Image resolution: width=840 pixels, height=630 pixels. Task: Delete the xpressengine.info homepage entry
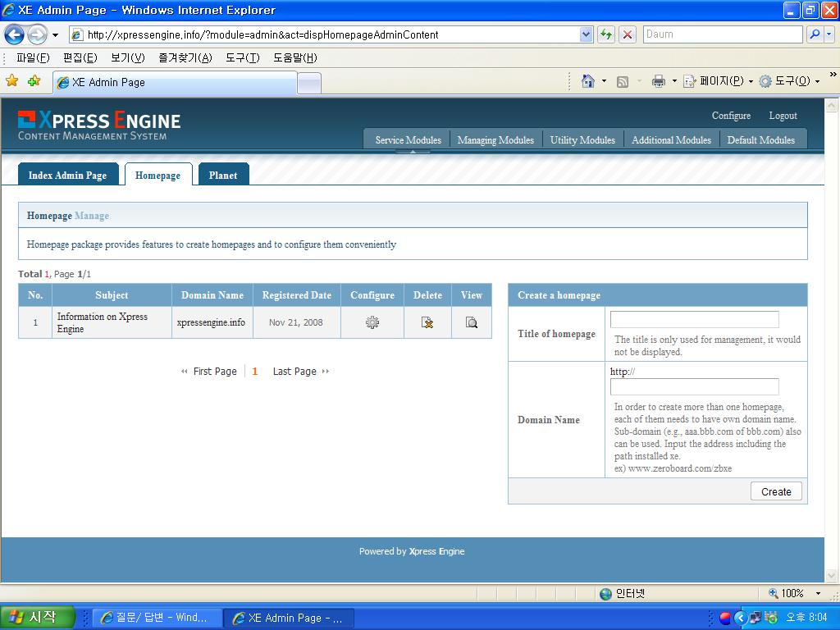(x=427, y=322)
